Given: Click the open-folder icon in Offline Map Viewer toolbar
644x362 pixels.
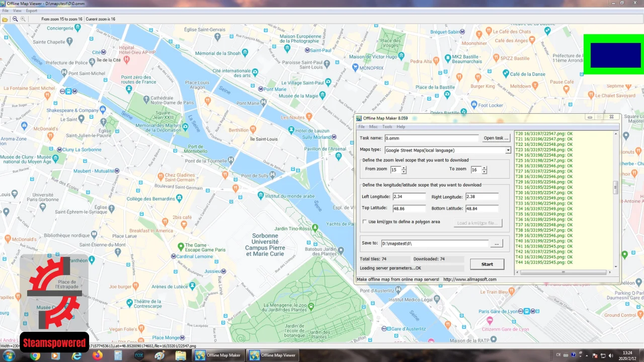Looking at the screenshot, I should (5, 19).
